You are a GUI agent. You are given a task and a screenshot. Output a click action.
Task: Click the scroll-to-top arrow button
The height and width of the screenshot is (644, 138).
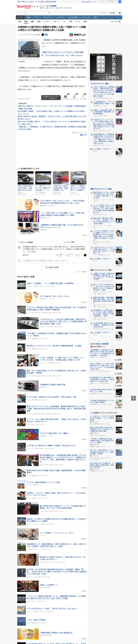pos(133,398)
